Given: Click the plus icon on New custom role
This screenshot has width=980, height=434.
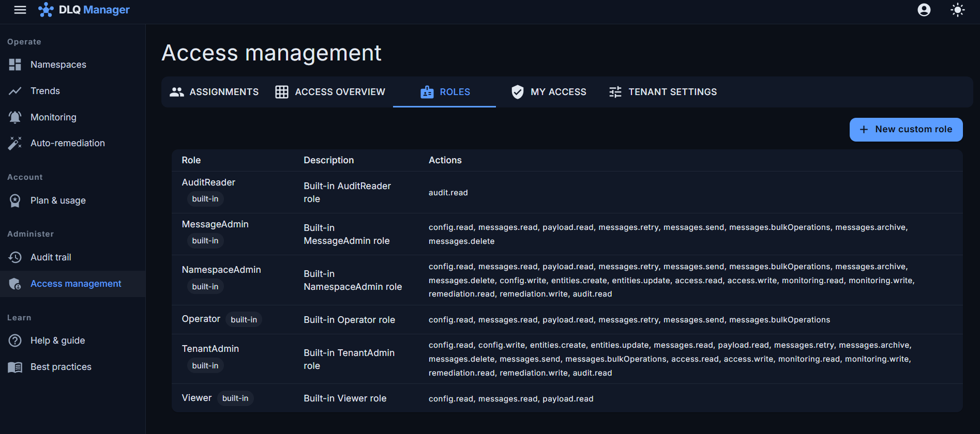Looking at the screenshot, I should pyautogui.click(x=864, y=129).
